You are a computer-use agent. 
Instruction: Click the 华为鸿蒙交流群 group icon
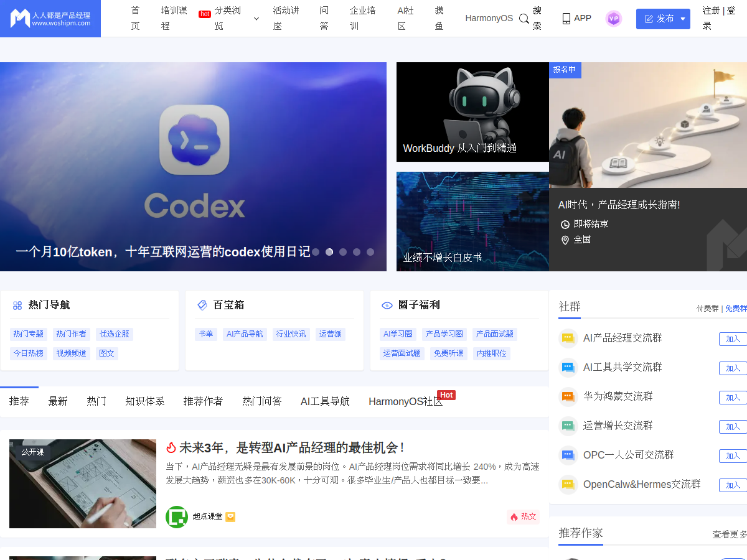[568, 396]
